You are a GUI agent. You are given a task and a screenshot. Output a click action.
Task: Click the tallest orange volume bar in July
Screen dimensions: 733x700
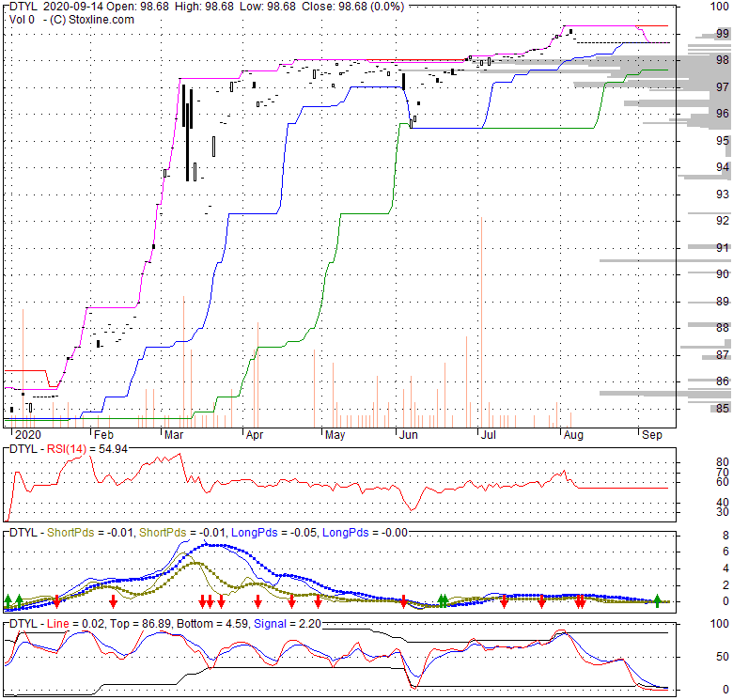click(x=481, y=319)
